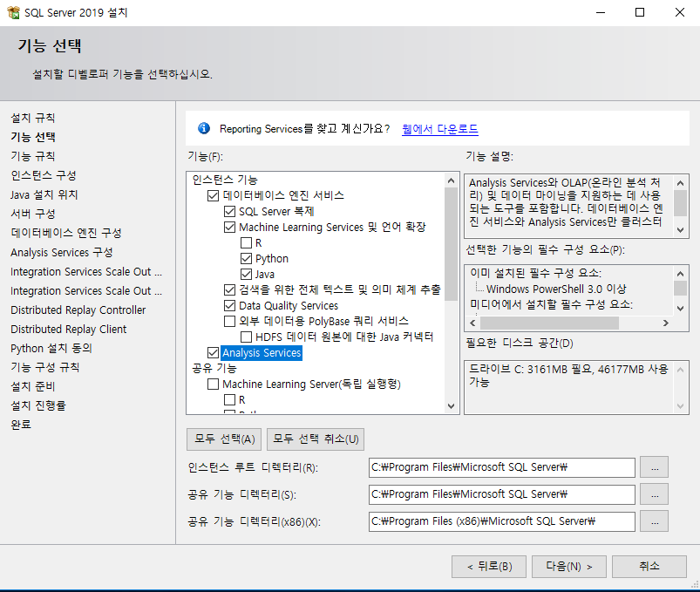Select Python 설치 동의 step
700x592 pixels.
(51, 348)
